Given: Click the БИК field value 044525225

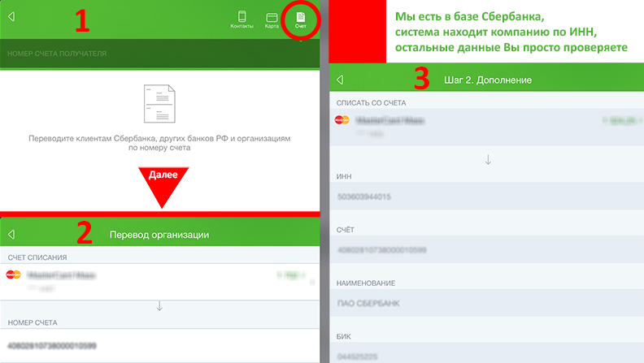Looking at the screenshot, I should [x=487, y=353].
